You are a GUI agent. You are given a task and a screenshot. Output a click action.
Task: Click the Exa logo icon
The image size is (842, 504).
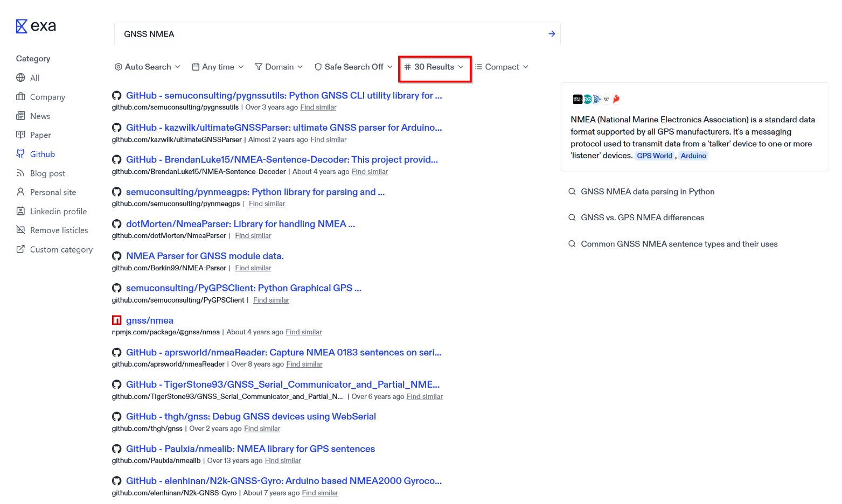click(x=21, y=25)
